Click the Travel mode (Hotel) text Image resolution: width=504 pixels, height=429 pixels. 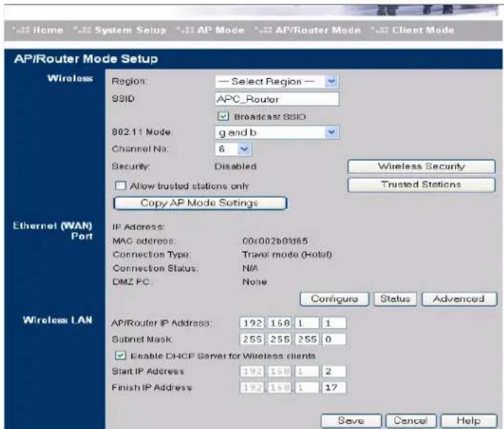[287, 255]
